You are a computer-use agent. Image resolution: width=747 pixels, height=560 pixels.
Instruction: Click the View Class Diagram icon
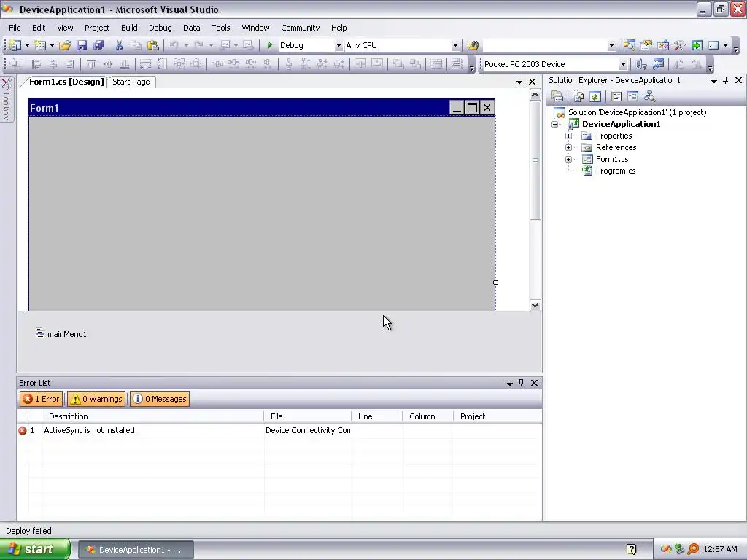(x=650, y=97)
